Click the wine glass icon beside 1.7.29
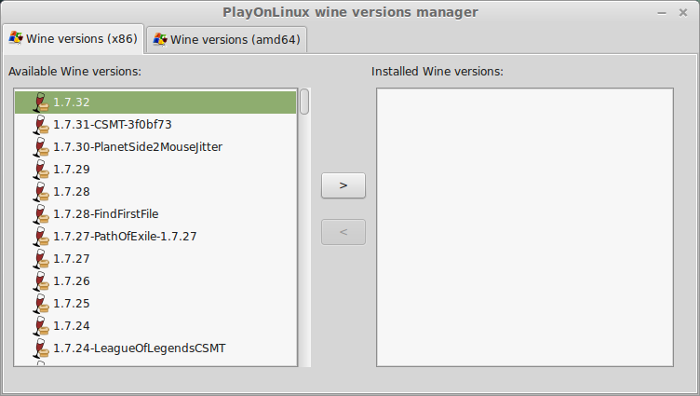This screenshot has height=396, width=700. click(x=41, y=169)
